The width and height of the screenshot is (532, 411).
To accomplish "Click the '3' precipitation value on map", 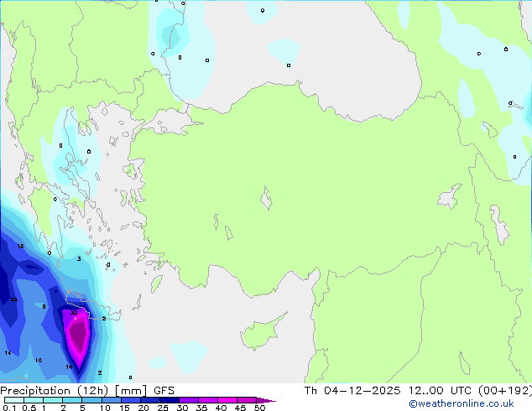I will tap(79, 259).
